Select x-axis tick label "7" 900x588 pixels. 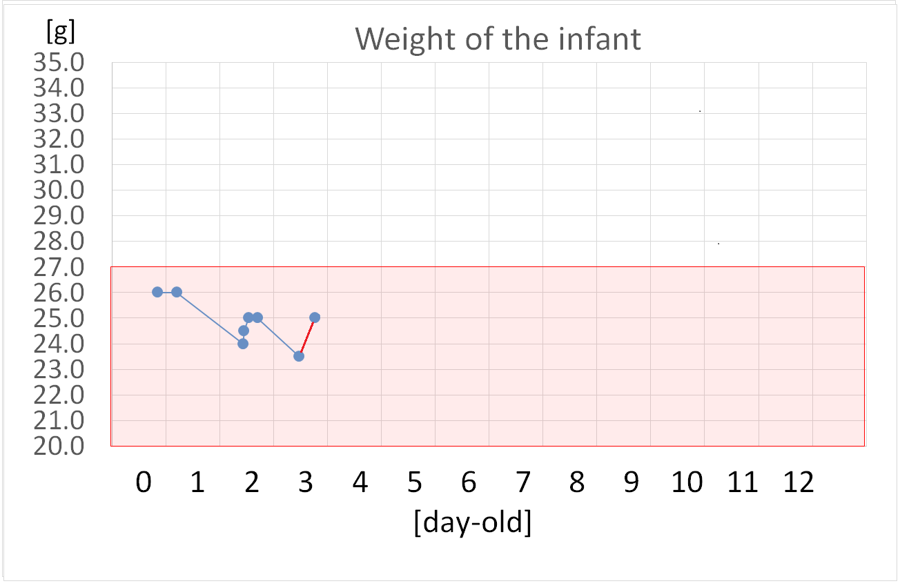click(x=522, y=482)
